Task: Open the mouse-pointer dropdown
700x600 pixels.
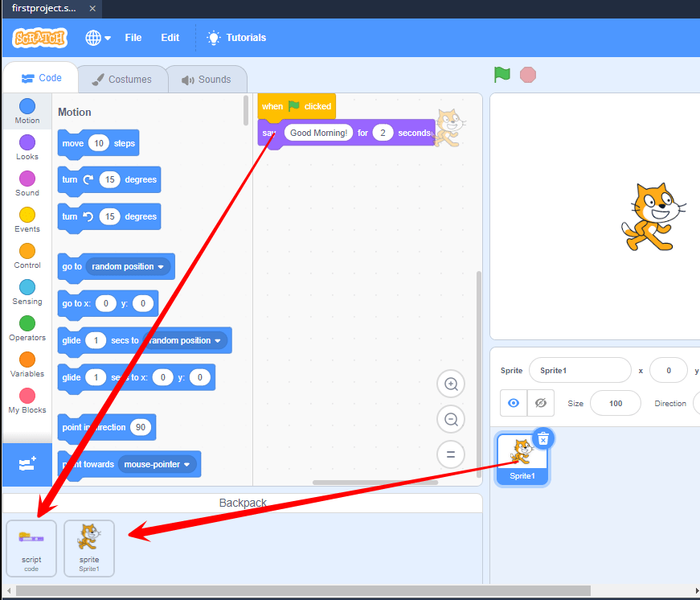Action: point(158,464)
